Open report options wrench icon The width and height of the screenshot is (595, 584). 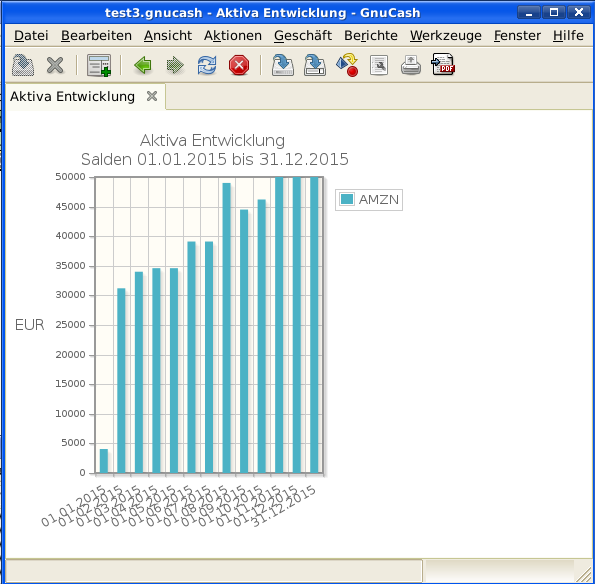point(379,65)
